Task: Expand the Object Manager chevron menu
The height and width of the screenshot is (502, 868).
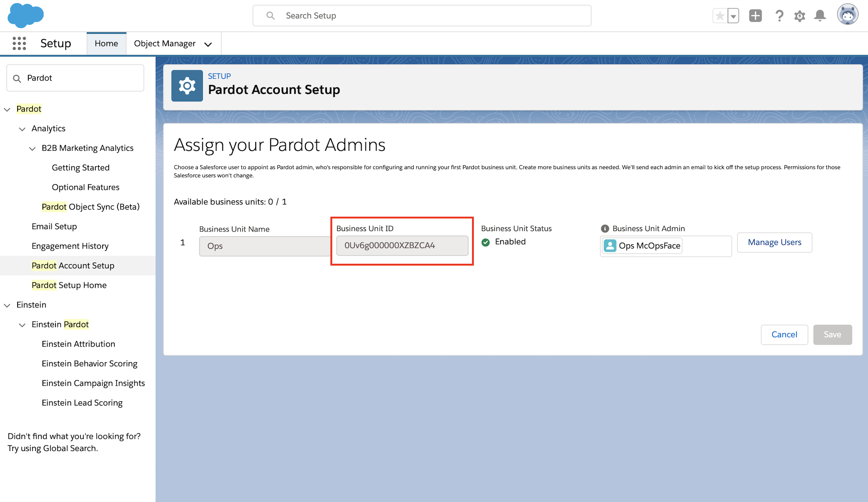Action: click(x=208, y=44)
